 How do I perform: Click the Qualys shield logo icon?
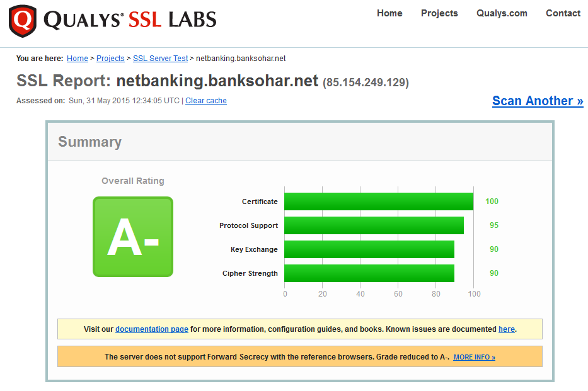pos(23,21)
